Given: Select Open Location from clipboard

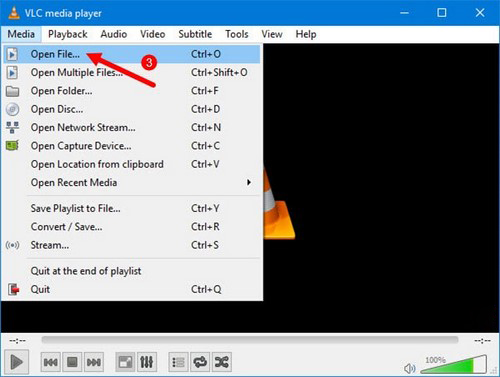Looking at the screenshot, I should coord(132,164).
